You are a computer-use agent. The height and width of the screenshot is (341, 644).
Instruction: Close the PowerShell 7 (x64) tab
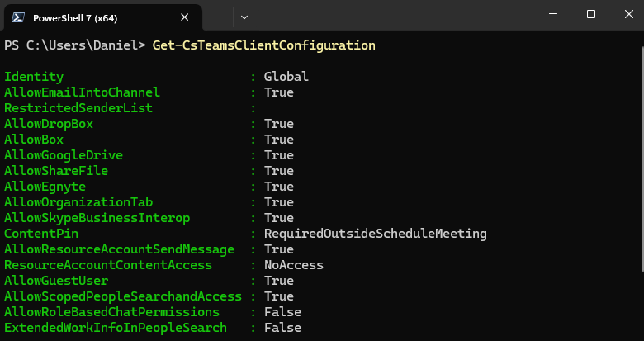[185, 17]
